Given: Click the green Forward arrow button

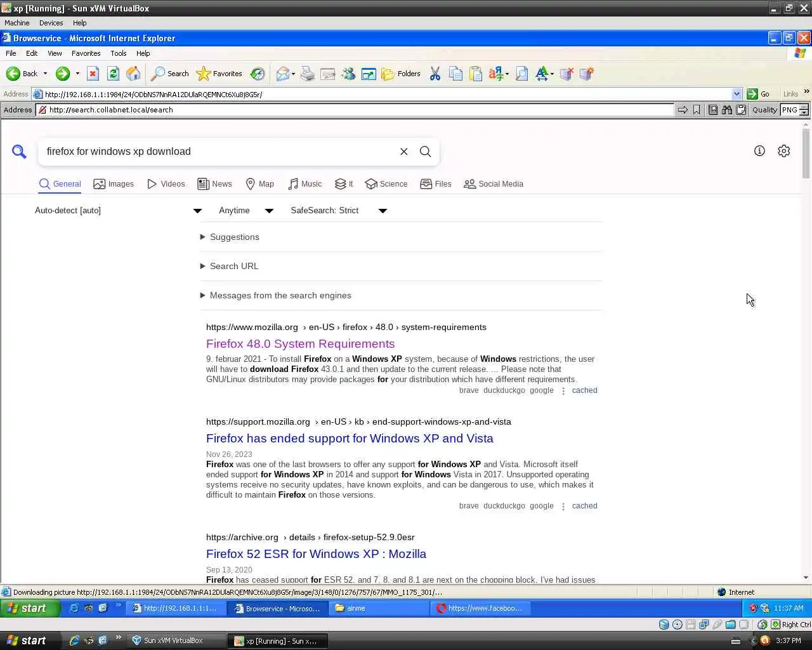Looking at the screenshot, I should [62, 74].
